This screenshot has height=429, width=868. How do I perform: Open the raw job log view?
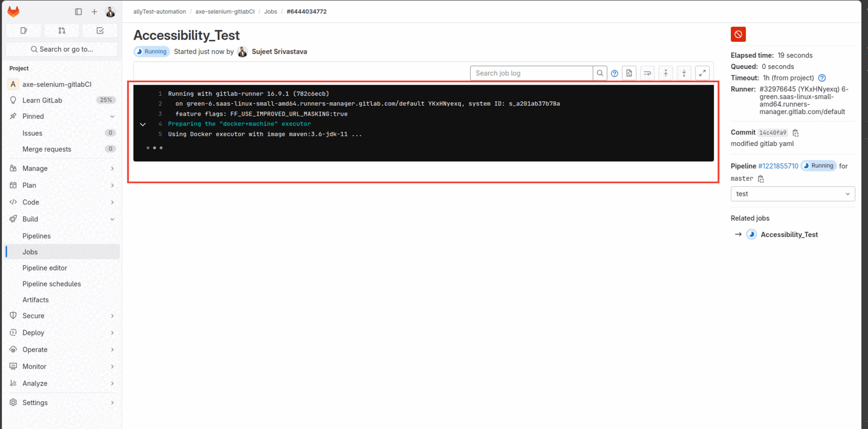click(629, 73)
